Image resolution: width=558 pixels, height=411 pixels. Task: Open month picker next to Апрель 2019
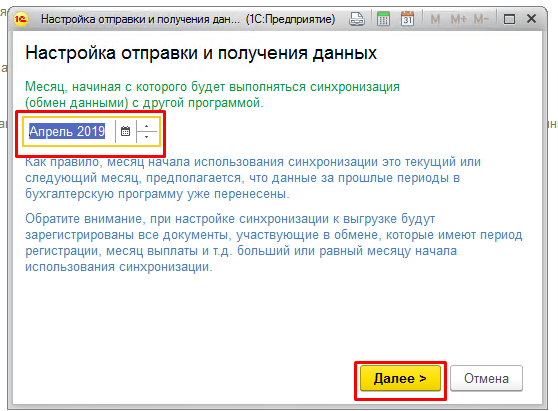click(125, 131)
